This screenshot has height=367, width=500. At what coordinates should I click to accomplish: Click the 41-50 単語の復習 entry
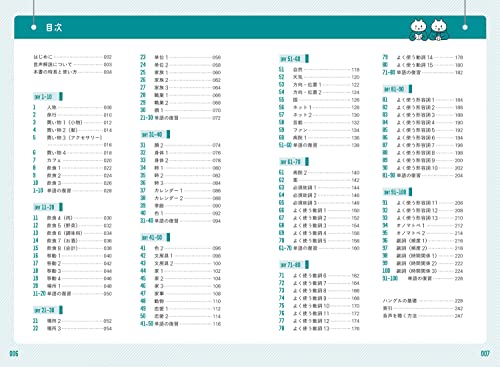click(x=180, y=324)
